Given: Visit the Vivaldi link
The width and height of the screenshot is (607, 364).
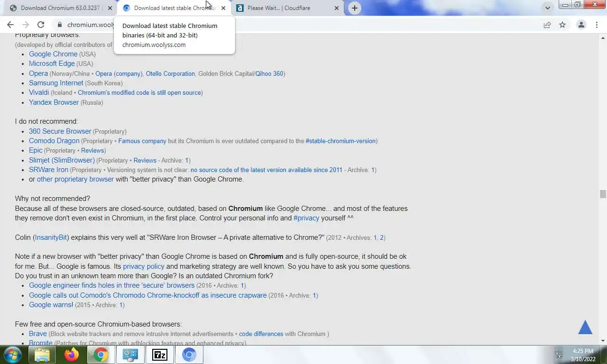Looking at the screenshot, I should (x=39, y=92).
